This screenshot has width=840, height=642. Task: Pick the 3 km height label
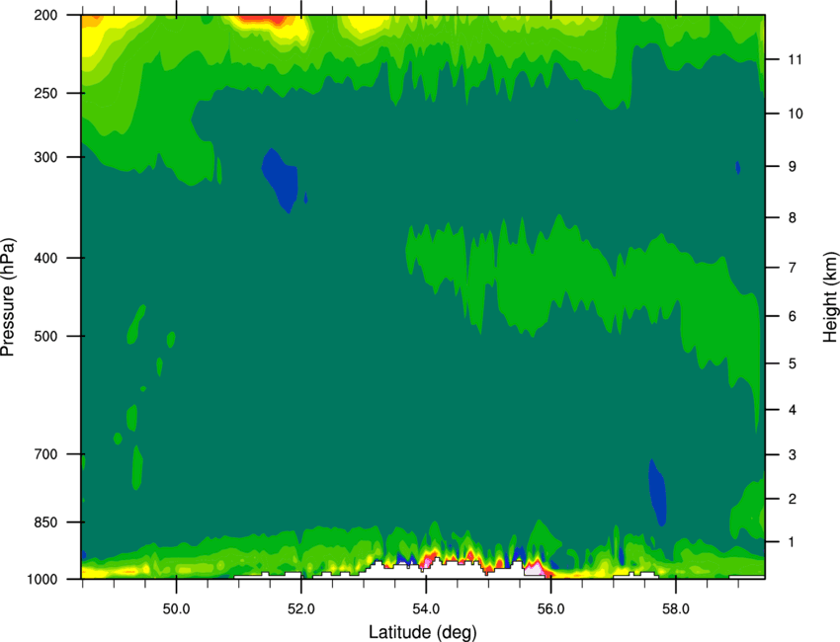[x=793, y=455]
